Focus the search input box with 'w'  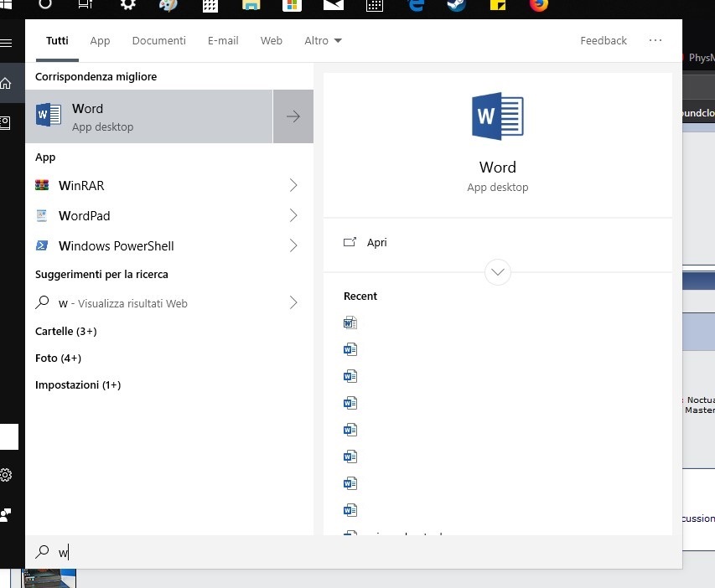pyautogui.click(x=354, y=552)
